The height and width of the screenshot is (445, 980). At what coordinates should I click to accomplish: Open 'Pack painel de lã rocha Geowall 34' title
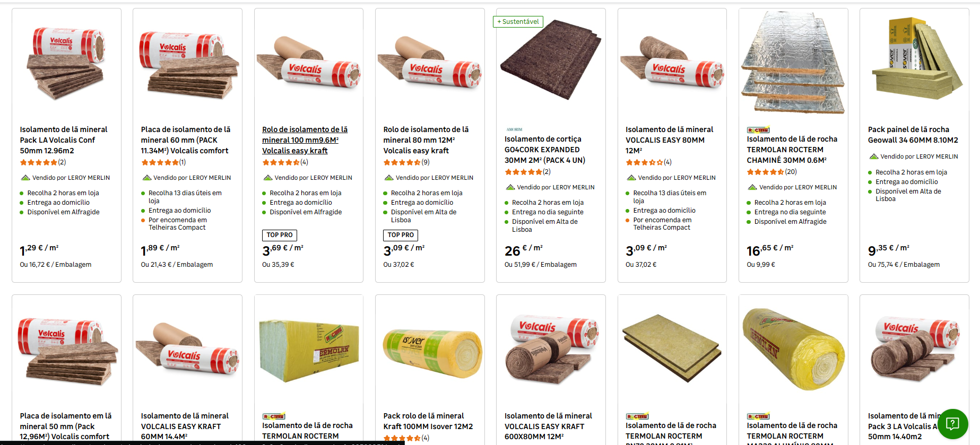913,135
